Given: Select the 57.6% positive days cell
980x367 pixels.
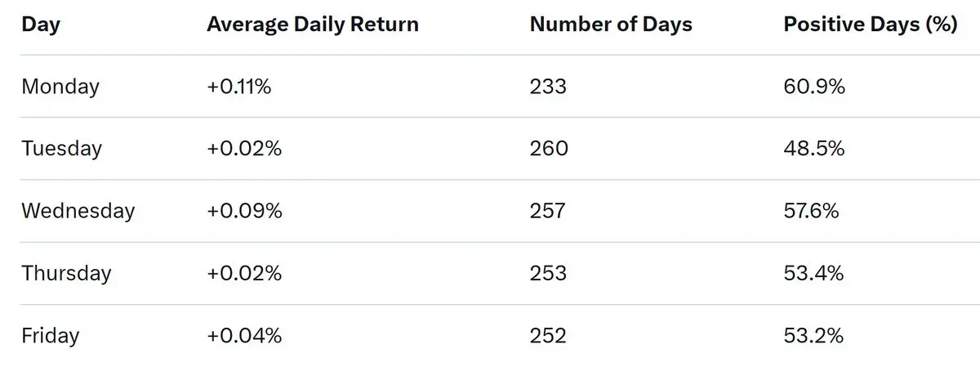Looking at the screenshot, I should tap(812, 211).
